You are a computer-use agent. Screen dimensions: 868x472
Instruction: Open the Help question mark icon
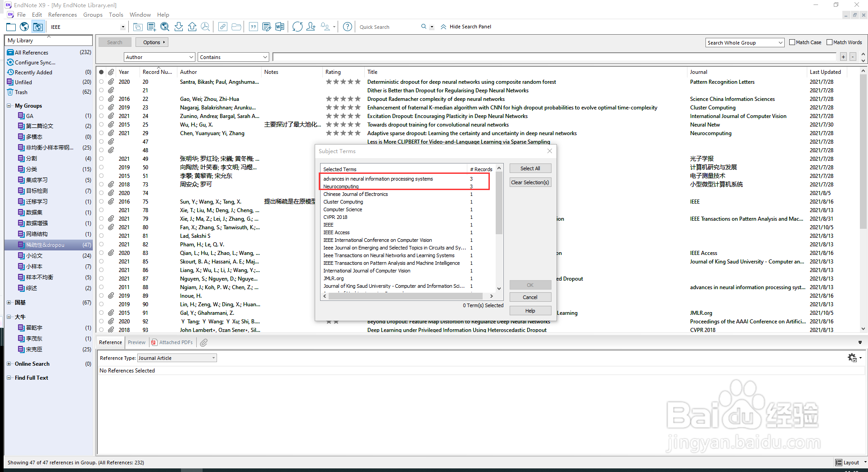coord(348,27)
